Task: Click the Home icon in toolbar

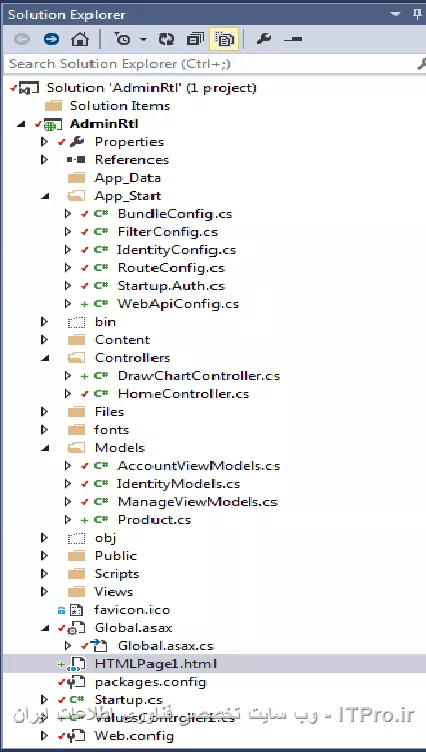Action: (x=80, y=39)
